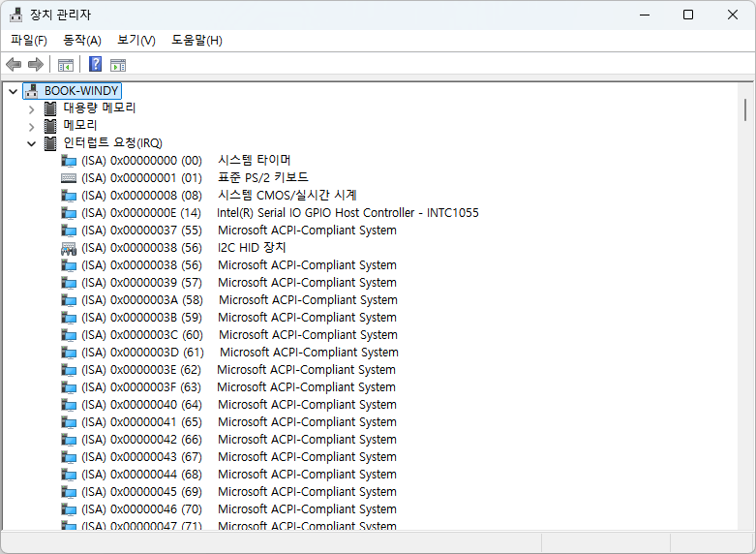This screenshot has width=756, height=554.
Task: Open the 동작(A) menu
Action: 82,40
